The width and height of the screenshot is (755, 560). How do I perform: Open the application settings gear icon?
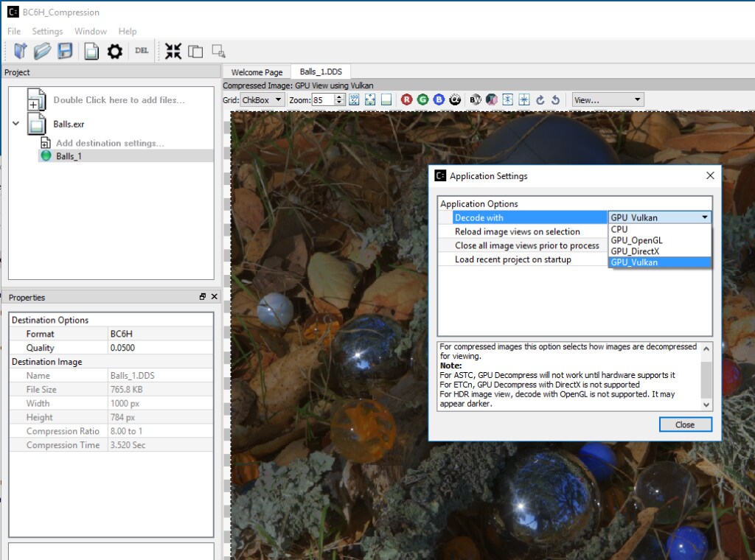coord(114,51)
